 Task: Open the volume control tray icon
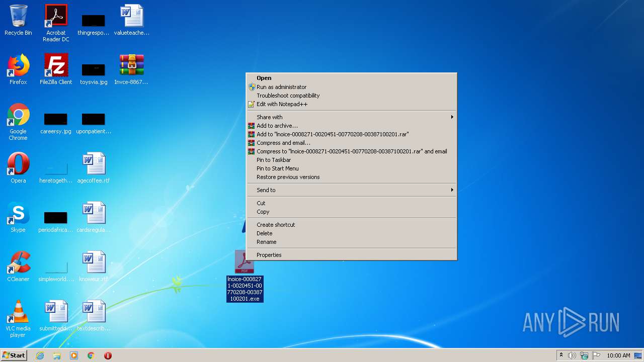pyautogui.click(x=572, y=355)
